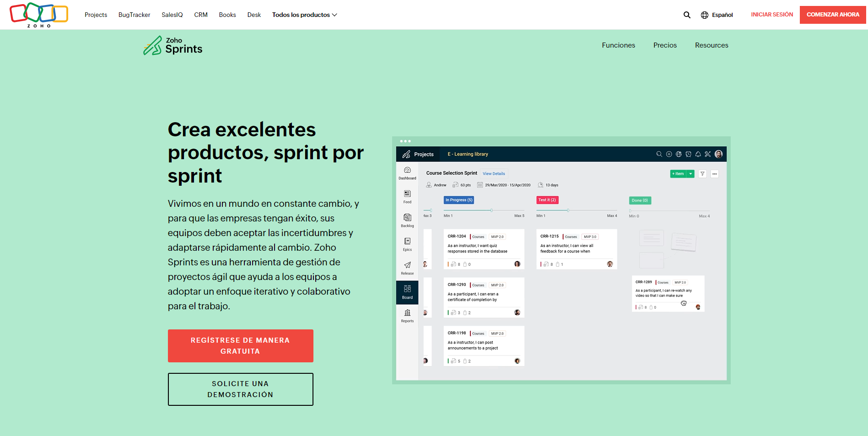Image resolution: width=868 pixels, height=436 pixels.
Task: Click the user avatar in Projects top bar
Action: 718,154
